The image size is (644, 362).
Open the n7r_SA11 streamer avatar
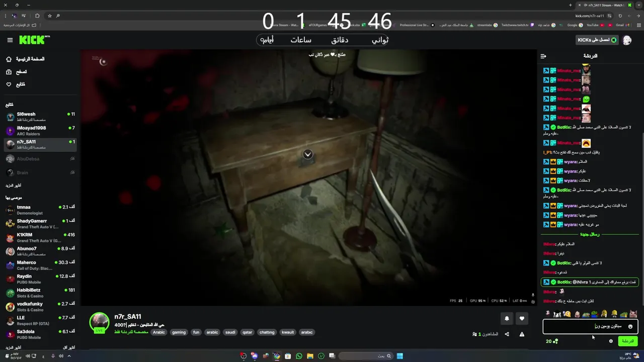tap(99, 323)
